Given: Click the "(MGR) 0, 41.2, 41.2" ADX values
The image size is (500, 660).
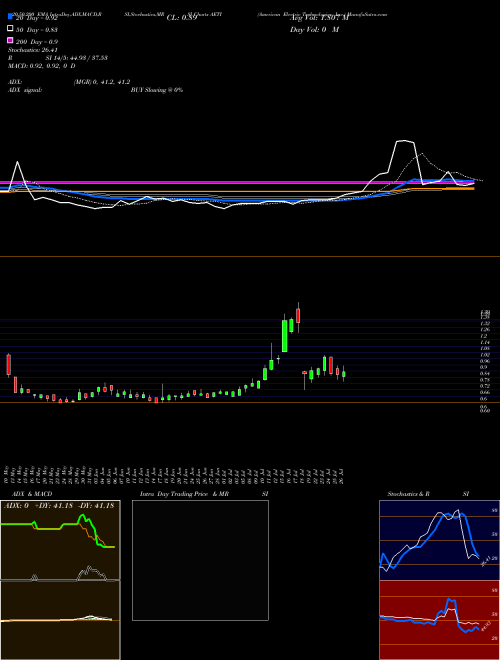Looking at the screenshot, I should tap(102, 82).
